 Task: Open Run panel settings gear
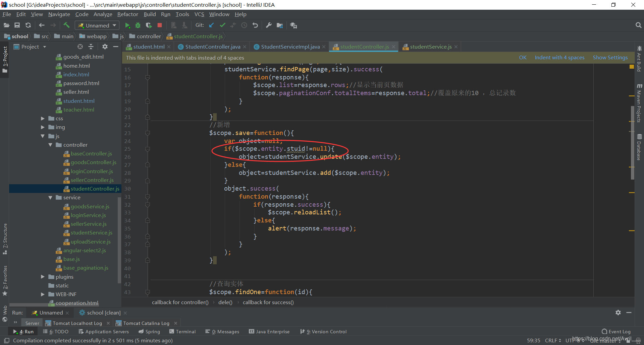(618, 312)
